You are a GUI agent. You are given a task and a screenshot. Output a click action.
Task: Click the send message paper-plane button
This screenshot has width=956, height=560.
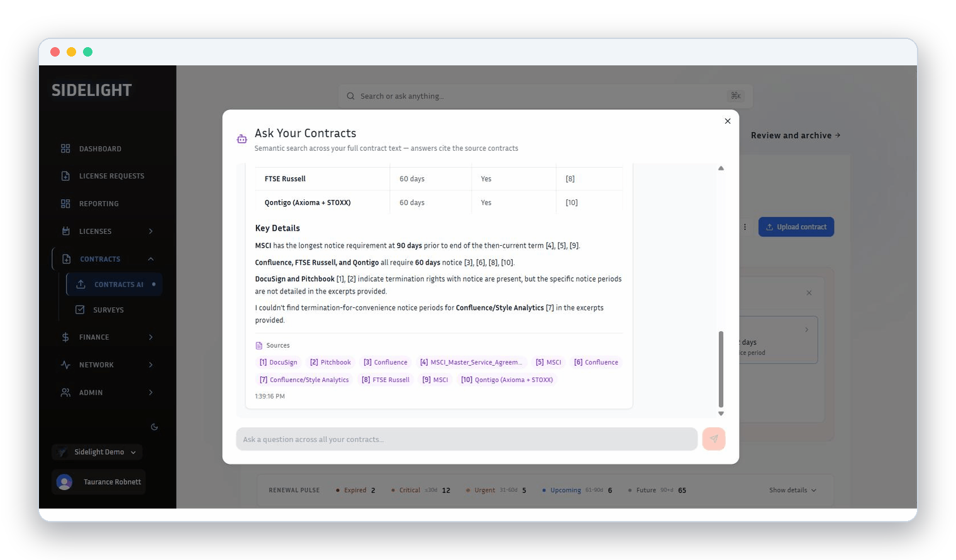tap(714, 439)
